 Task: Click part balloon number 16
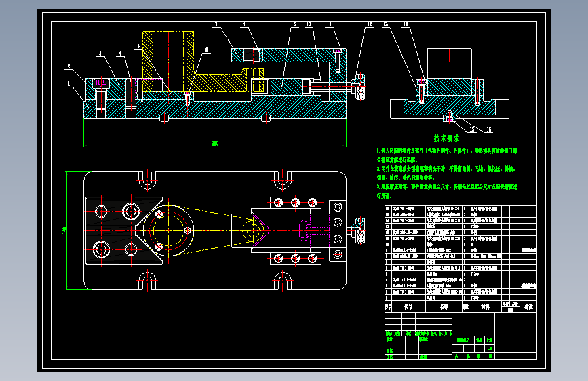489,129
